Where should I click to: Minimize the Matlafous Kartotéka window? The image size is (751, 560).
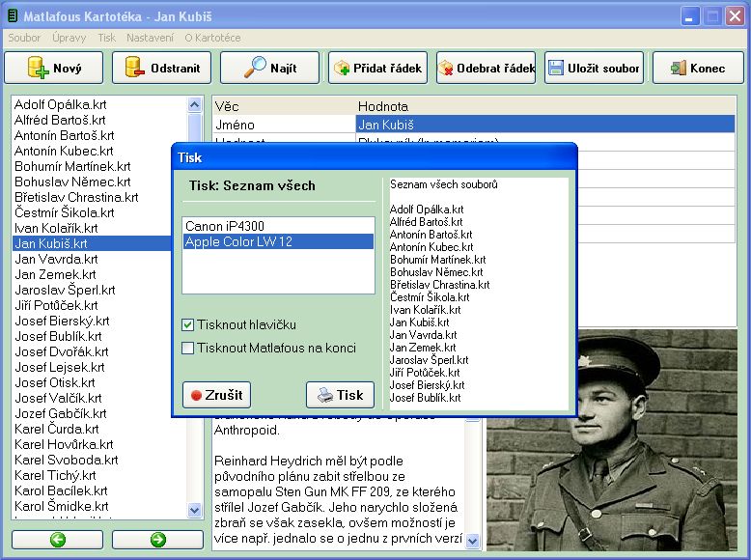689,16
